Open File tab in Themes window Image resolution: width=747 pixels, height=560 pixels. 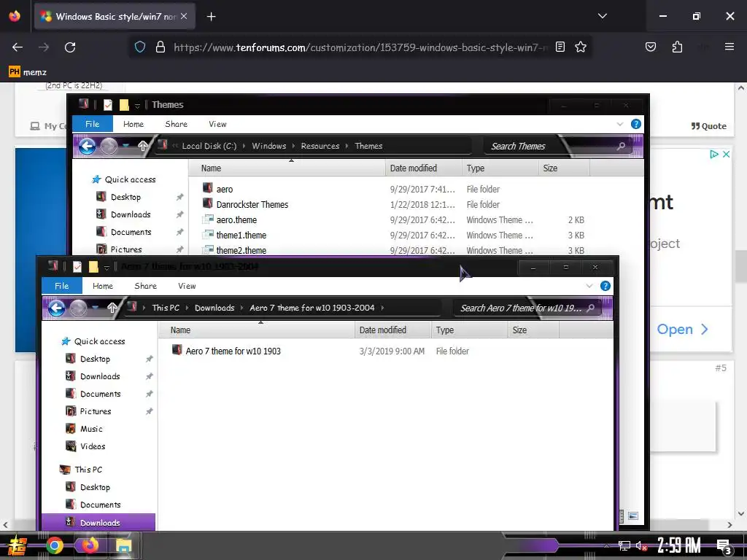(x=93, y=124)
